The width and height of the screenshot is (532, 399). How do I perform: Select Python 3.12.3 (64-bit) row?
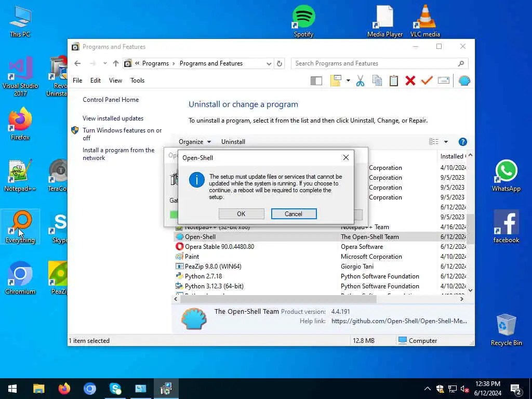pos(321,286)
